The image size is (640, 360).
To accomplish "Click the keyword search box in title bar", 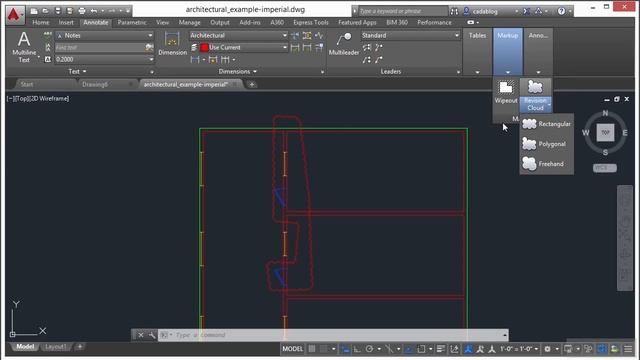I will [x=402, y=11].
